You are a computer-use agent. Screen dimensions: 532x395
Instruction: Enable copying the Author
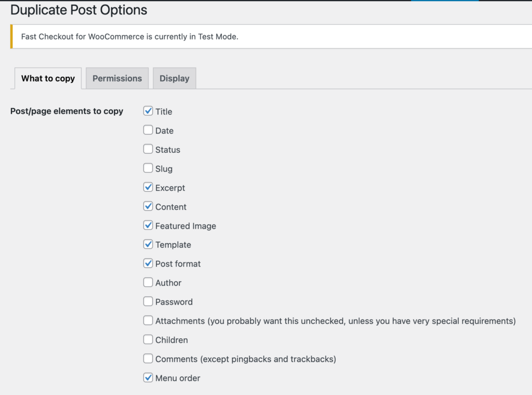pos(148,282)
